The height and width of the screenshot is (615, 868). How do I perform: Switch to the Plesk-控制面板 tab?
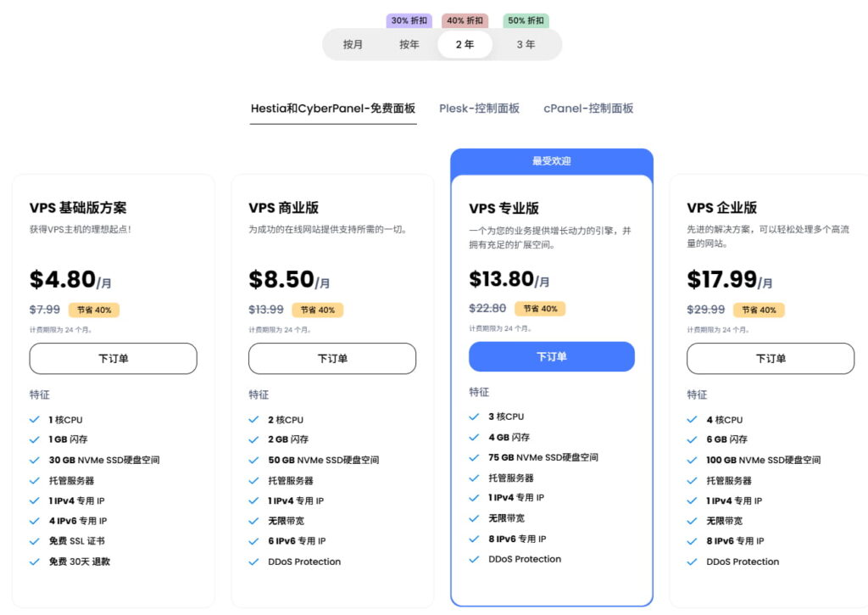pyautogui.click(x=480, y=109)
